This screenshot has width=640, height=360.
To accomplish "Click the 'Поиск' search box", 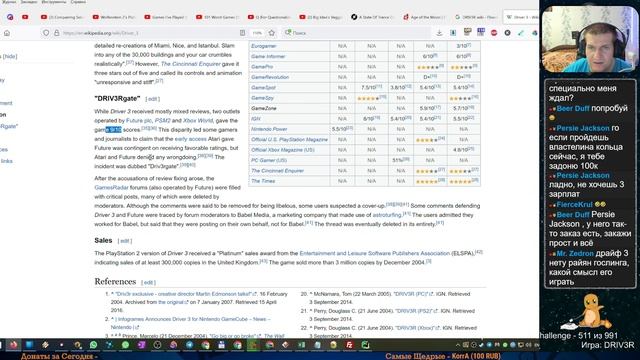I will (x=357, y=33).
